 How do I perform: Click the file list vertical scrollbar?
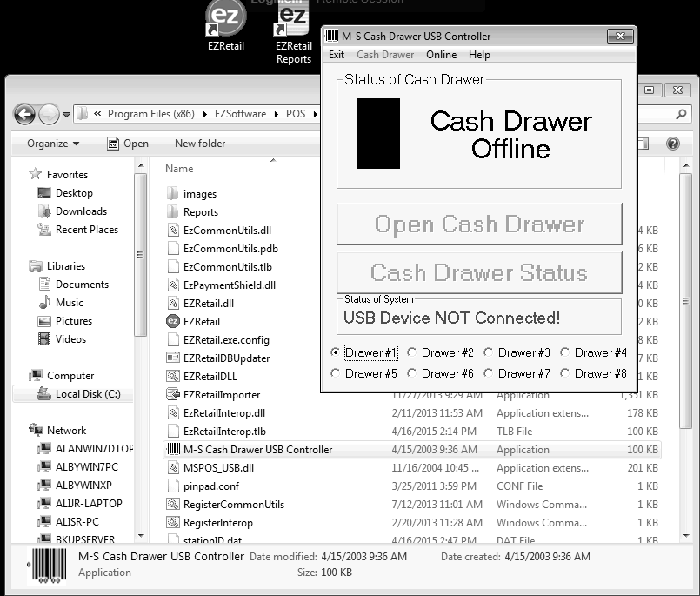[x=685, y=301]
